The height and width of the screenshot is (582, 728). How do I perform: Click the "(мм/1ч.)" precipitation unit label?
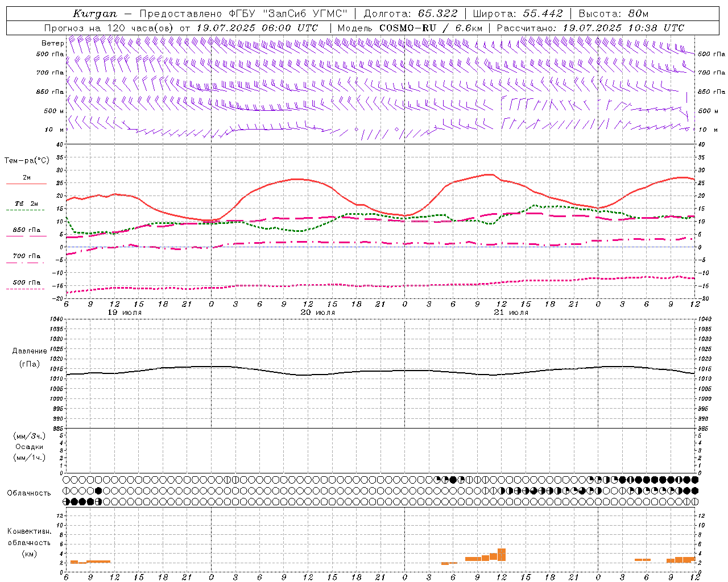pos(30,458)
